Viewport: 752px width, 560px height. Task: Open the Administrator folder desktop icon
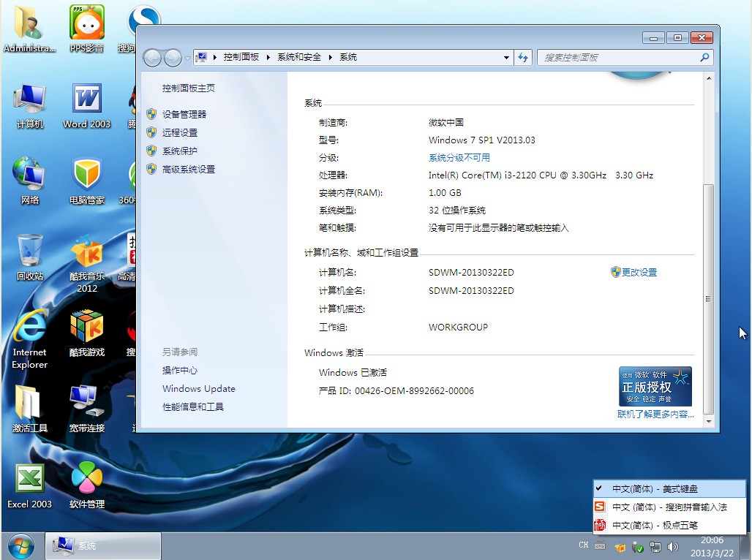point(29,29)
